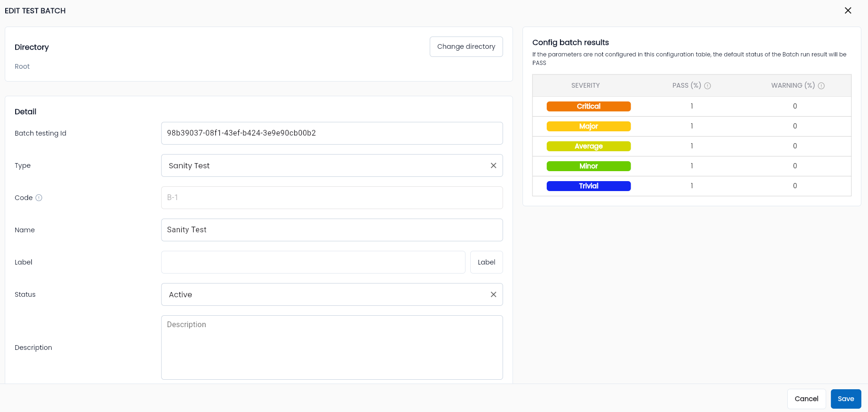
Task: Click Cancel to discard changes
Action: tap(806, 399)
